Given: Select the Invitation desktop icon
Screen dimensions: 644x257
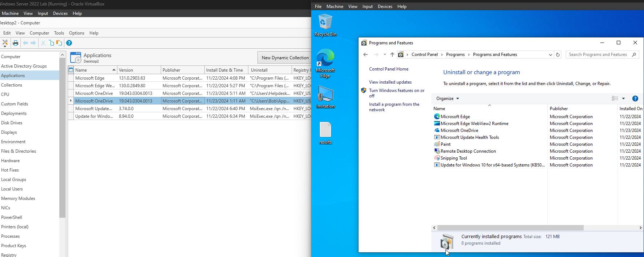Looking at the screenshot, I should coord(325,97).
